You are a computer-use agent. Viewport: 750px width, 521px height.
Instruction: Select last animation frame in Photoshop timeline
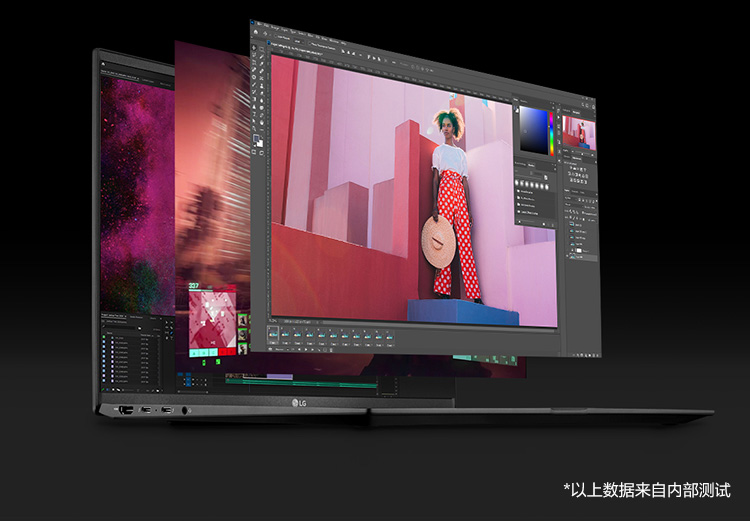click(389, 337)
